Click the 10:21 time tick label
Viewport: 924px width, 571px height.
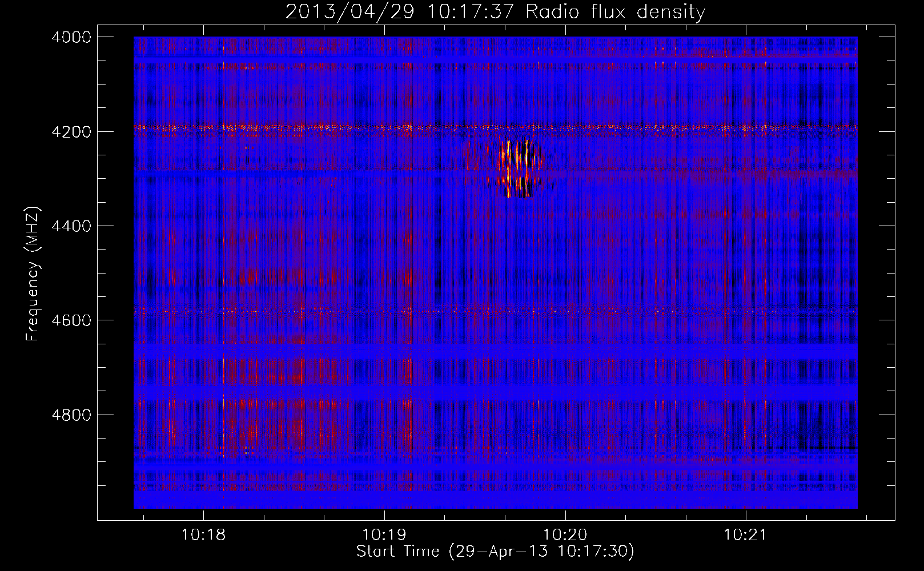click(x=745, y=535)
